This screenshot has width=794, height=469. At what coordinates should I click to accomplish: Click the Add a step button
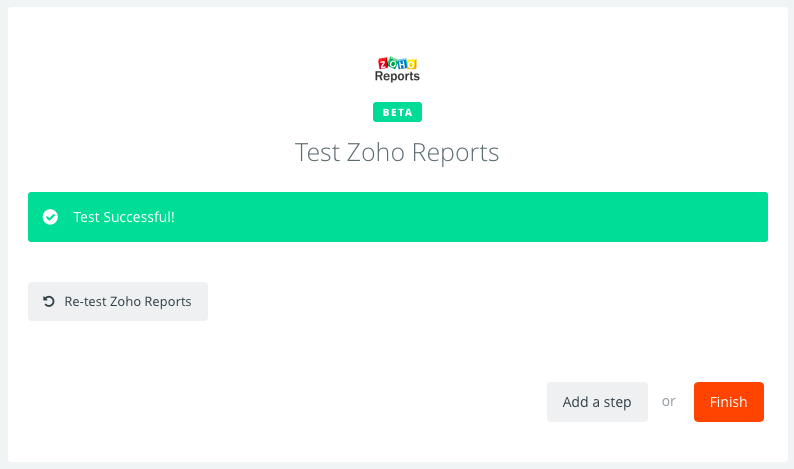tap(597, 402)
